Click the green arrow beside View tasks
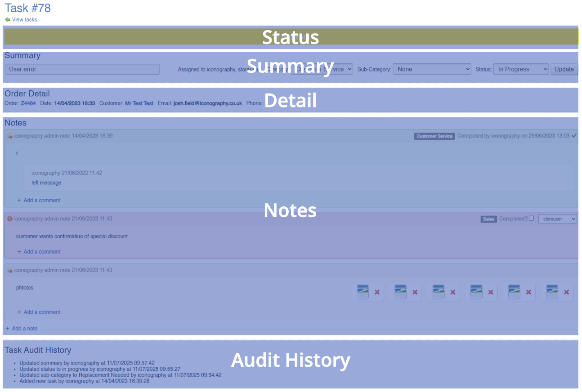 tap(7, 20)
